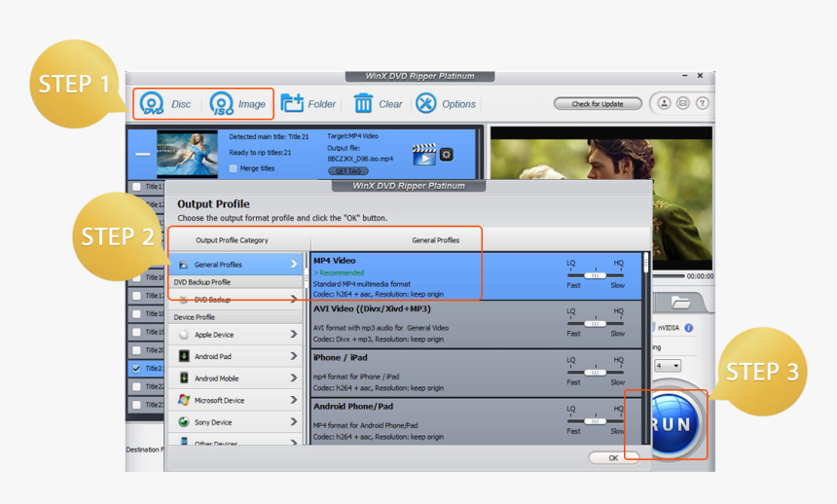
Task: Click the email envelope icon
Action: pyautogui.click(x=682, y=103)
